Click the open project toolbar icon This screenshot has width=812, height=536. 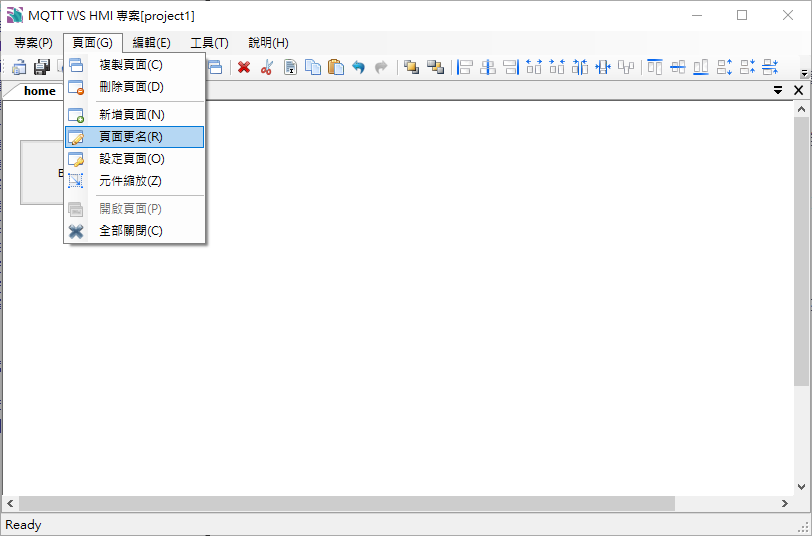point(19,67)
